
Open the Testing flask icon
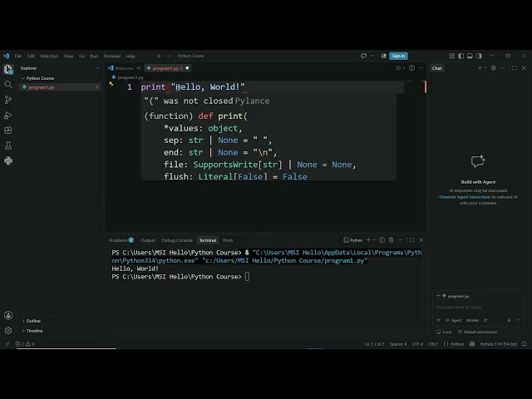point(8,145)
